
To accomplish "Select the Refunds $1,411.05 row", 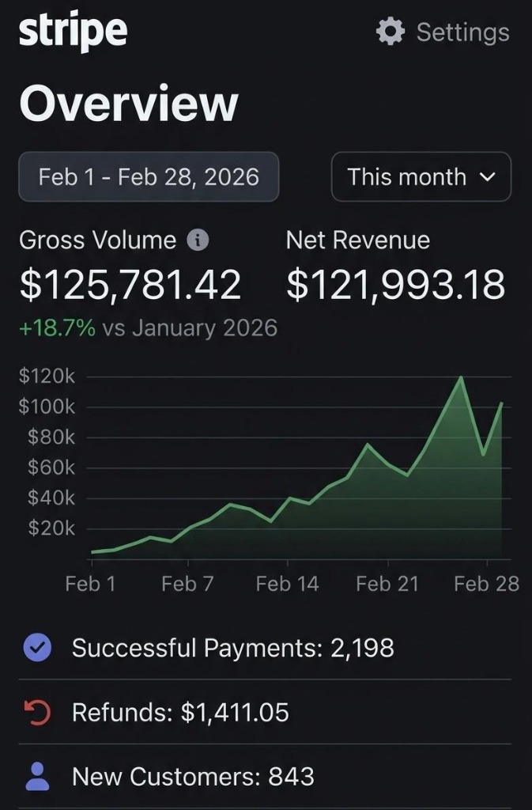I will [180, 711].
